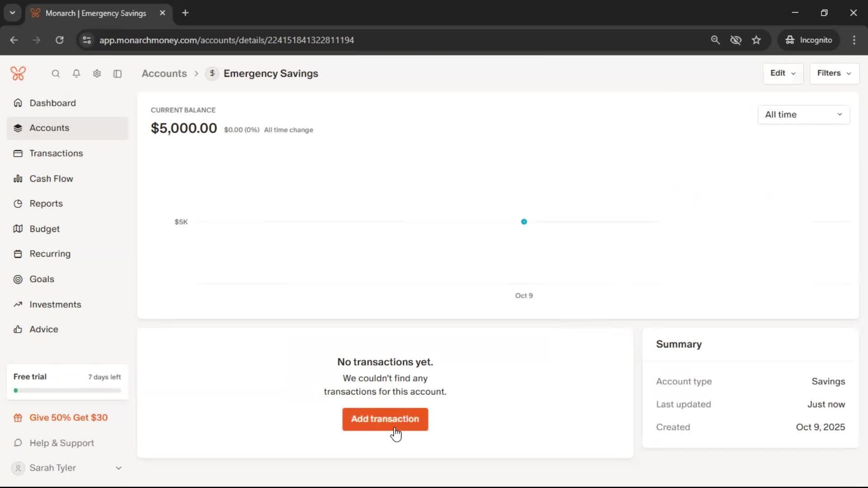
Task: Click the Advice thumbs-up icon
Action: tap(18, 329)
